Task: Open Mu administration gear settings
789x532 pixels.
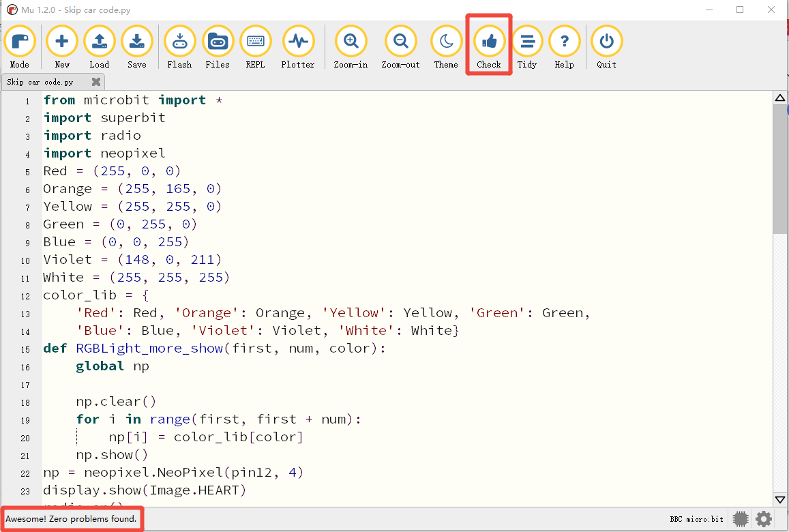Action: coord(764,519)
